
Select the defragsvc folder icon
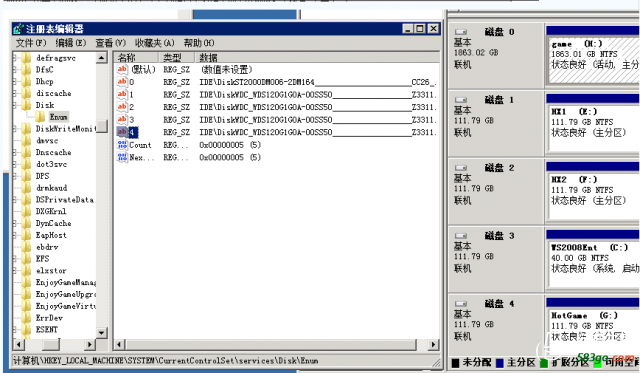tap(27, 58)
